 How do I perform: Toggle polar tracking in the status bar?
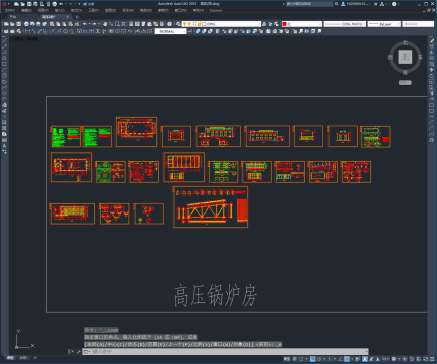pos(319,359)
